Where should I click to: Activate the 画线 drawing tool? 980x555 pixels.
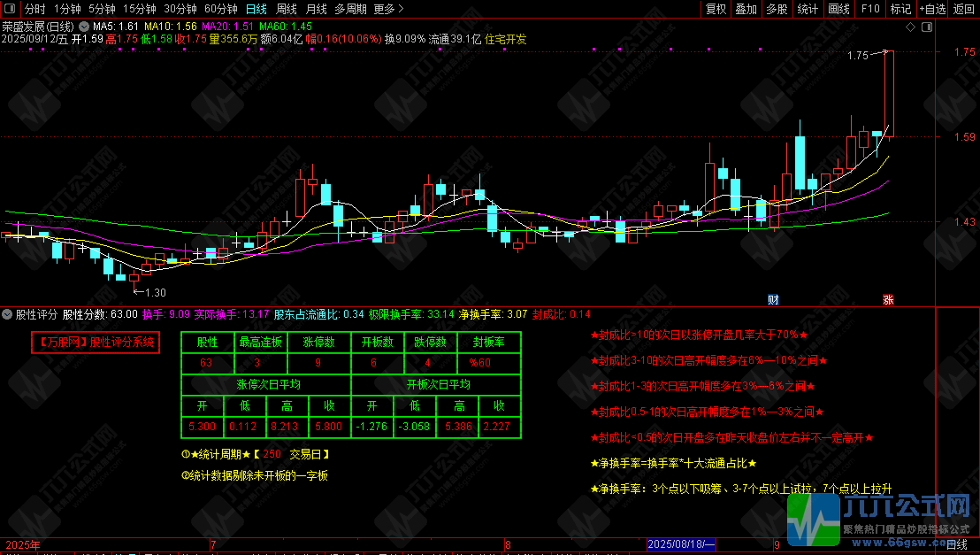[838, 9]
